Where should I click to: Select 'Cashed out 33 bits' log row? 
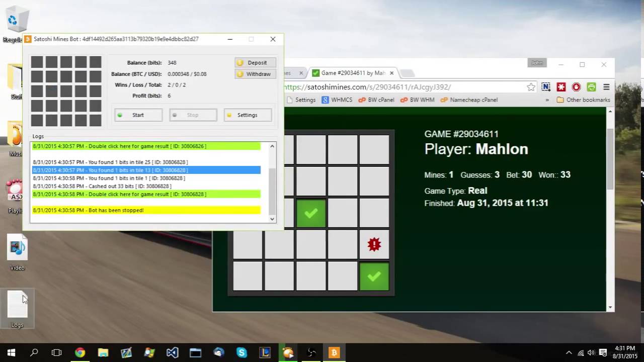146,186
